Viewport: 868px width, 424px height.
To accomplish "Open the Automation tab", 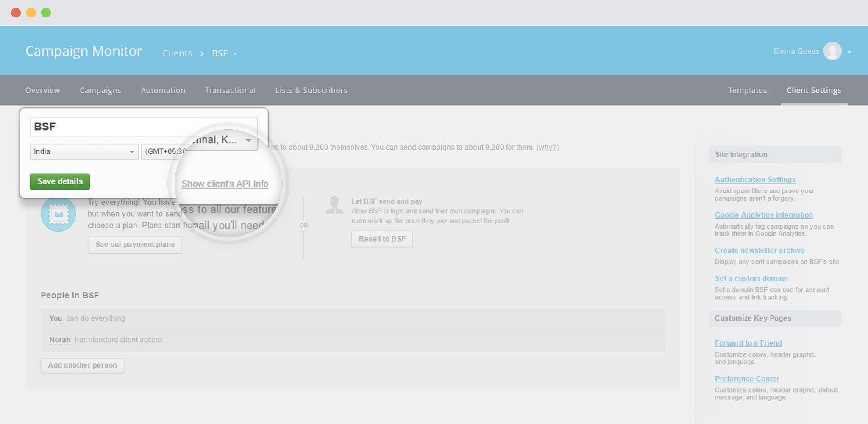I will tap(163, 90).
